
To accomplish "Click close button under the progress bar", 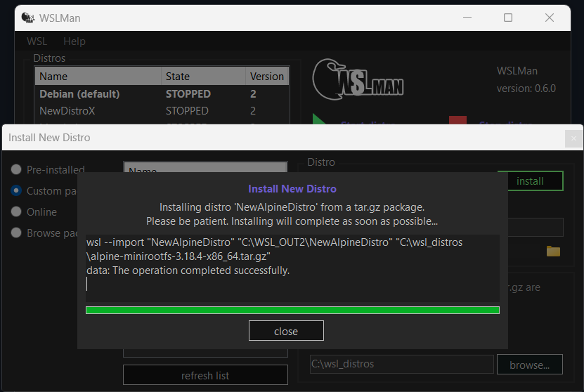I will 286,331.
